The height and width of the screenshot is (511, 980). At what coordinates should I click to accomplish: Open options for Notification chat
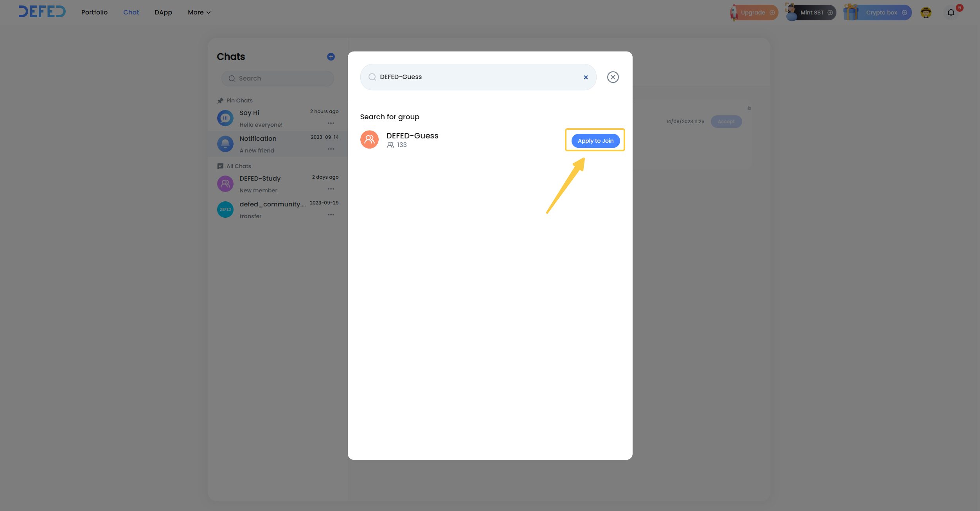pyautogui.click(x=331, y=149)
